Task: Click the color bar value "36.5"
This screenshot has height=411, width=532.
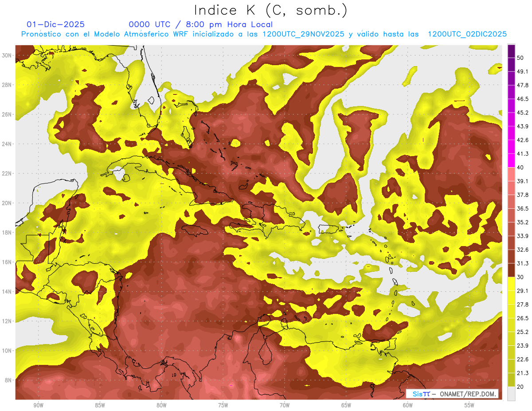Action: tap(523, 209)
